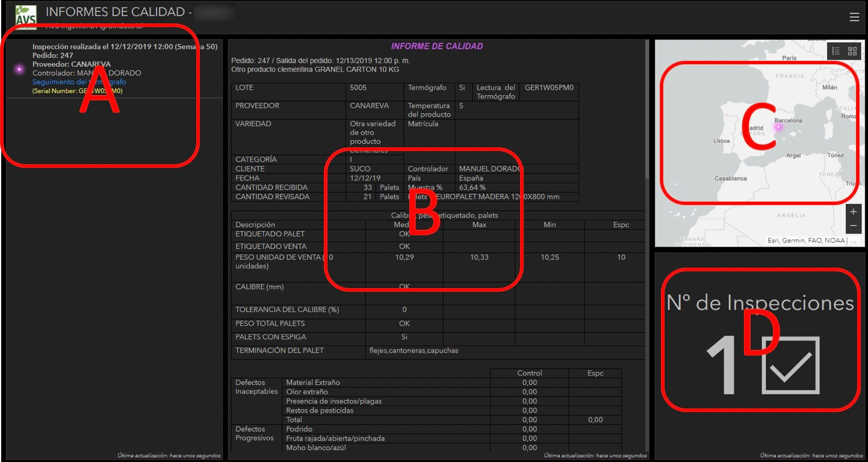868x462 pixels.
Task: Expand the Esri map attribution text
Action: pos(811,241)
